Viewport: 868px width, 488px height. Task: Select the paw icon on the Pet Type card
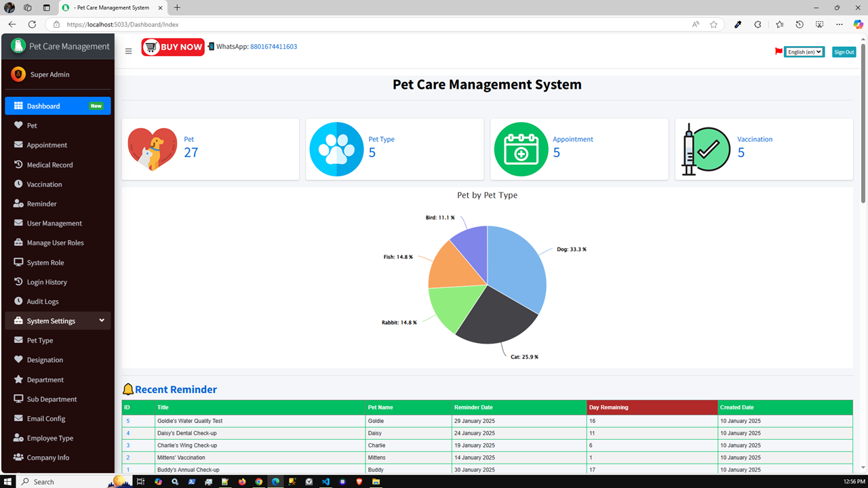(x=336, y=148)
